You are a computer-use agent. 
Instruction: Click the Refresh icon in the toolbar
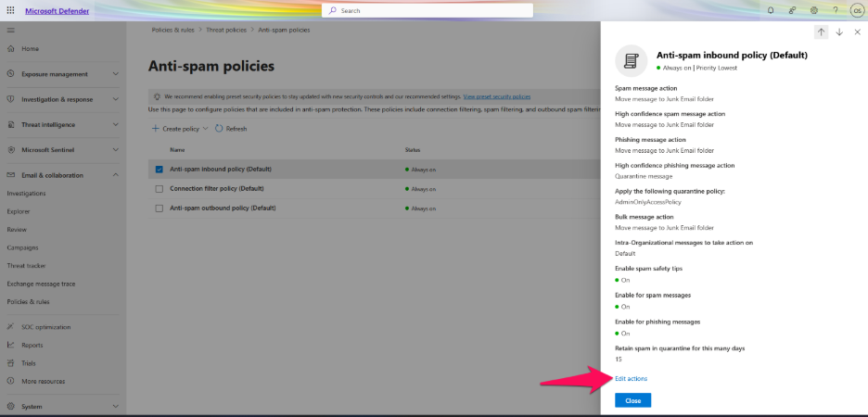click(219, 129)
